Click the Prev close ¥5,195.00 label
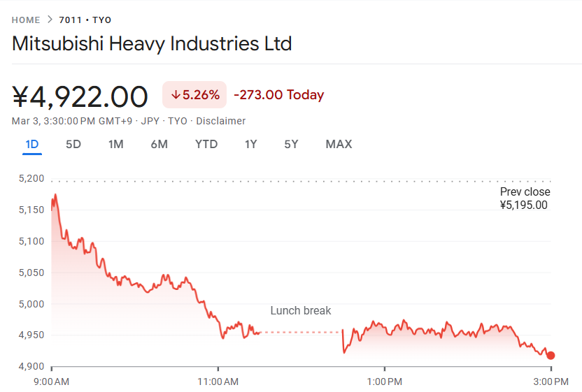 click(x=524, y=198)
